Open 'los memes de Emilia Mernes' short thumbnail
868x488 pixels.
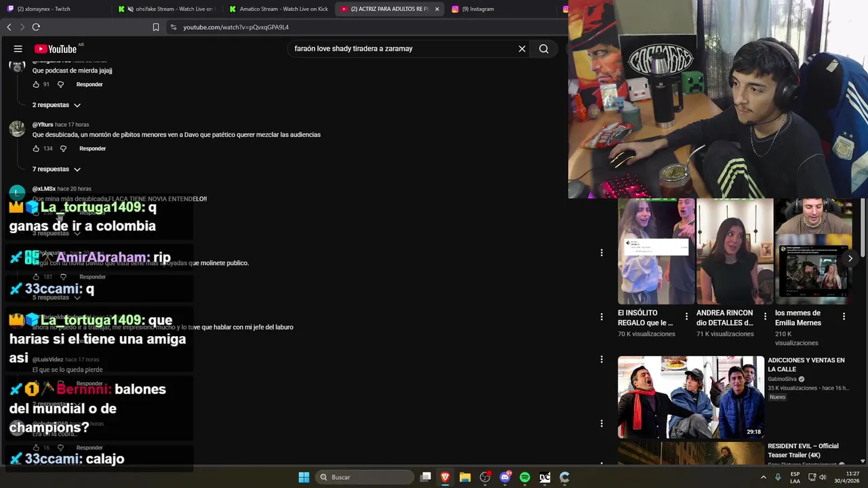click(x=813, y=251)
